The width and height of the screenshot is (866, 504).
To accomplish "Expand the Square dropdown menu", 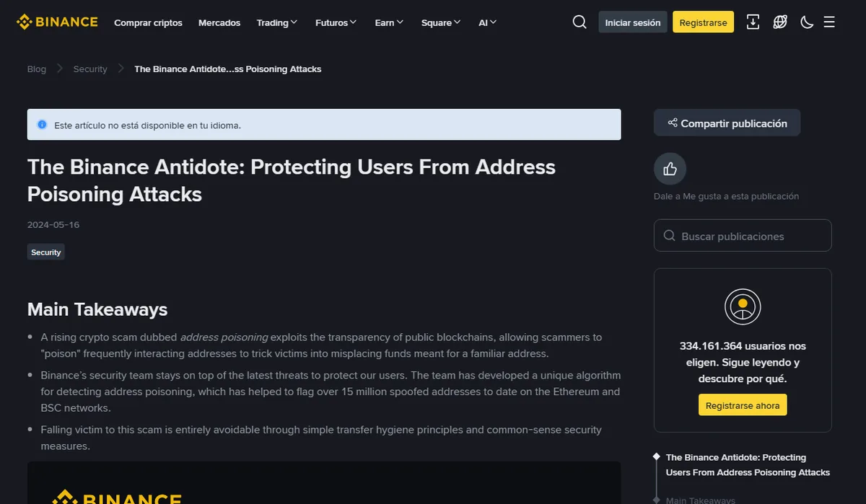I will click(x=442, y=23).
